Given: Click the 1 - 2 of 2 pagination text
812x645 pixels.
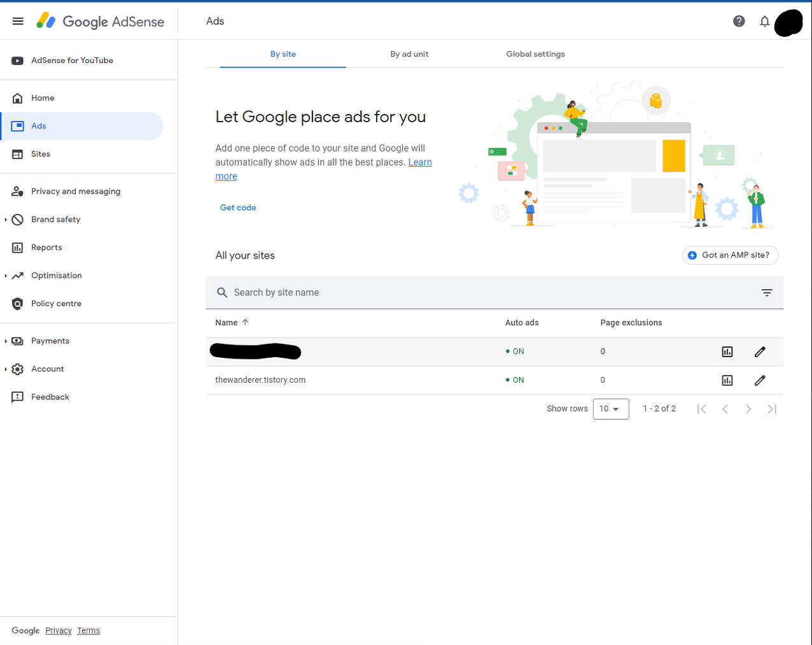Looking at the screenshot, I should [x=659, y=409].
